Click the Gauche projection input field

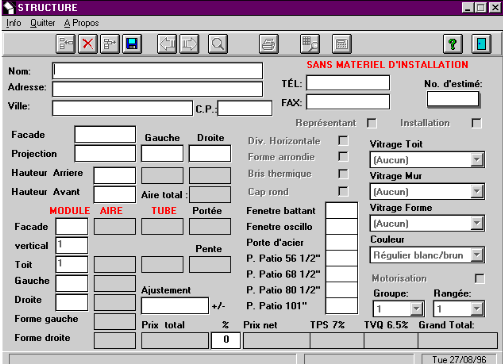click(x=162, y=153)
